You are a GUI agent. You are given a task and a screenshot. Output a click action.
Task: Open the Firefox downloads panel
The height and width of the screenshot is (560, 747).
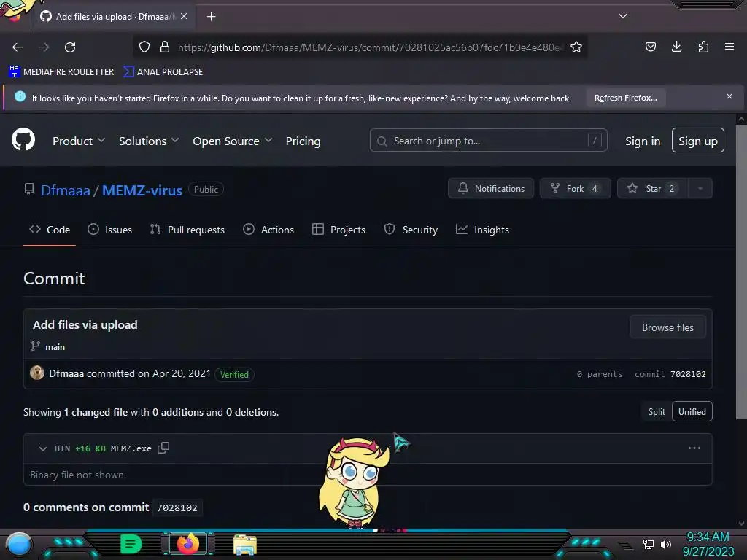pyautogui.click(x=676, y=47)
